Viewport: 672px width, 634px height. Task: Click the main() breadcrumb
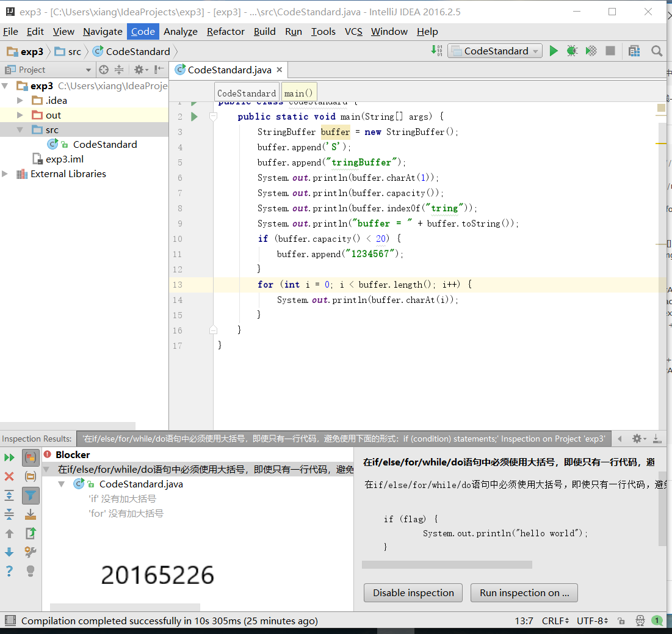pos(298,93)
